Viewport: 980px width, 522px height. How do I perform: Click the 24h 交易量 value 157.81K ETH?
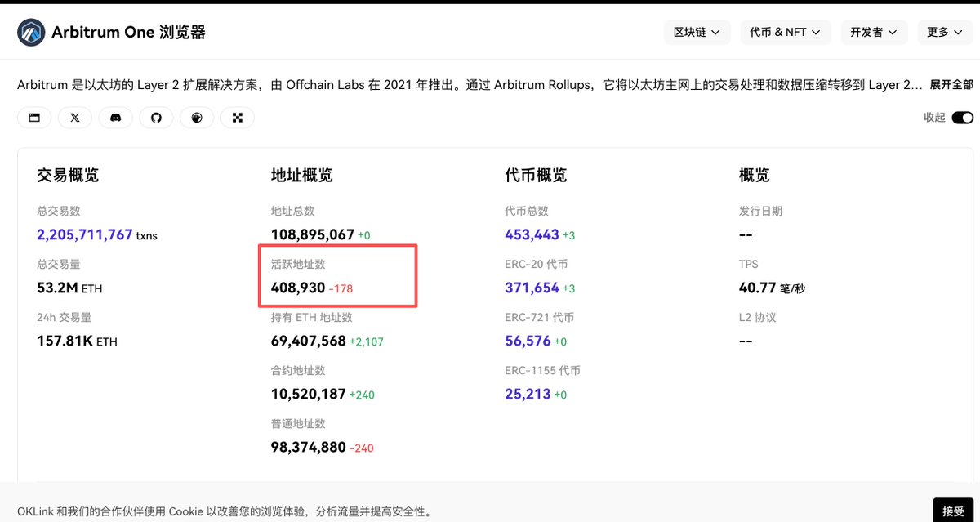pyautogui.click(x=78, y=341)
